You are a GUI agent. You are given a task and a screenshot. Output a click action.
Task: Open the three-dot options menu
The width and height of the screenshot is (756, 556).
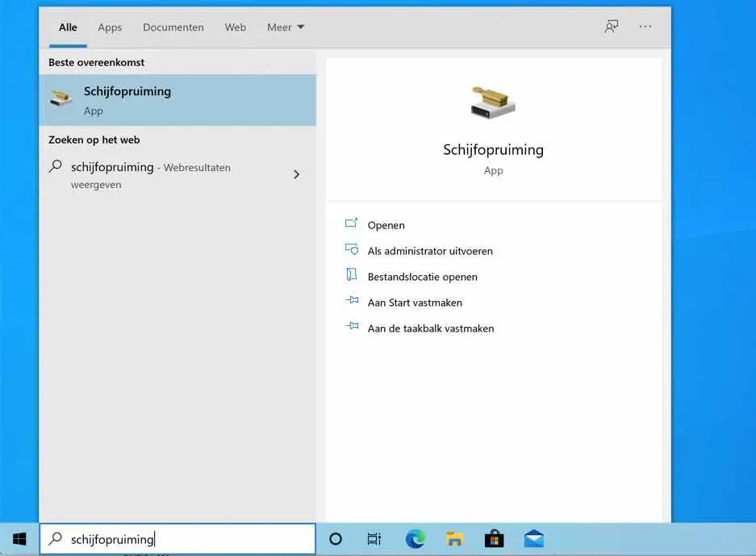click(645, 27)
